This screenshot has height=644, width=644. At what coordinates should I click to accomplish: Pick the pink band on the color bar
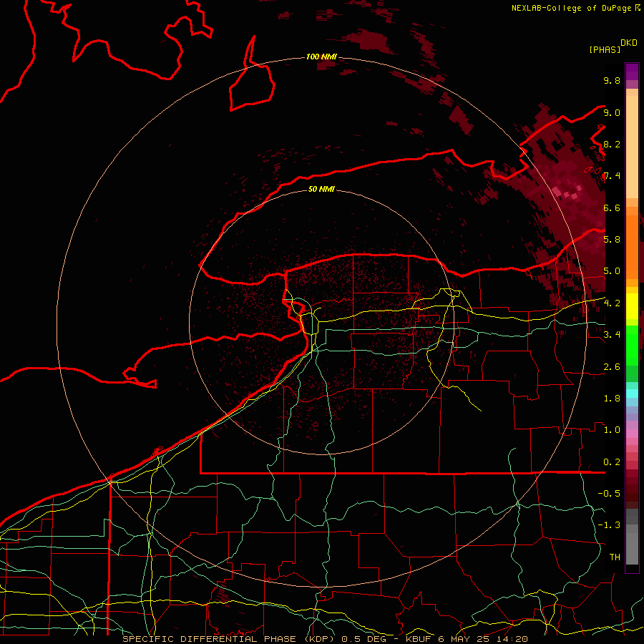click(632, 434)
